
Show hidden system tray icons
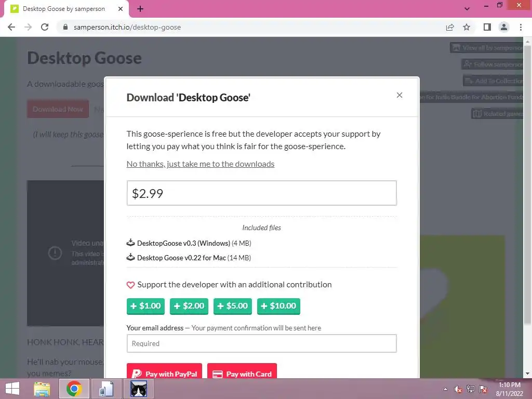point(445,389)
